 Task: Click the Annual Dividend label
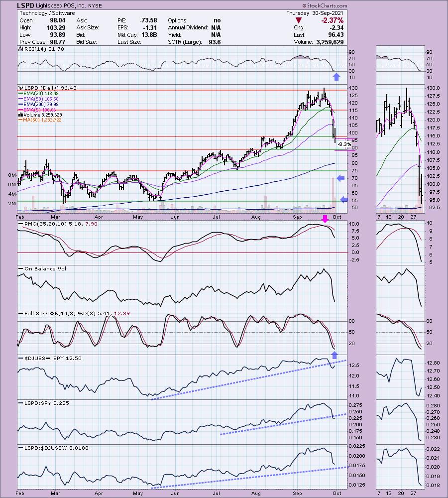(x=188, y=27)
